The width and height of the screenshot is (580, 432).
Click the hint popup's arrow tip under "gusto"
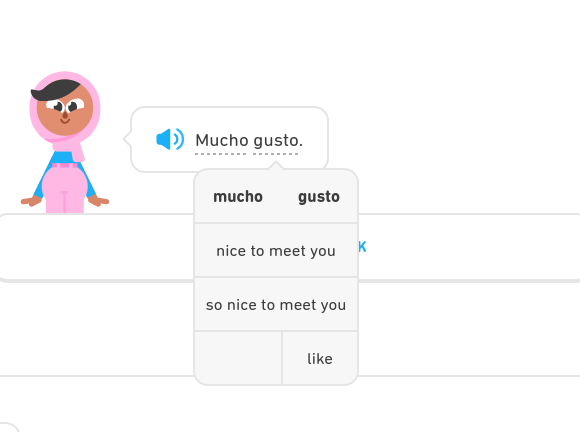pos(276,165)
